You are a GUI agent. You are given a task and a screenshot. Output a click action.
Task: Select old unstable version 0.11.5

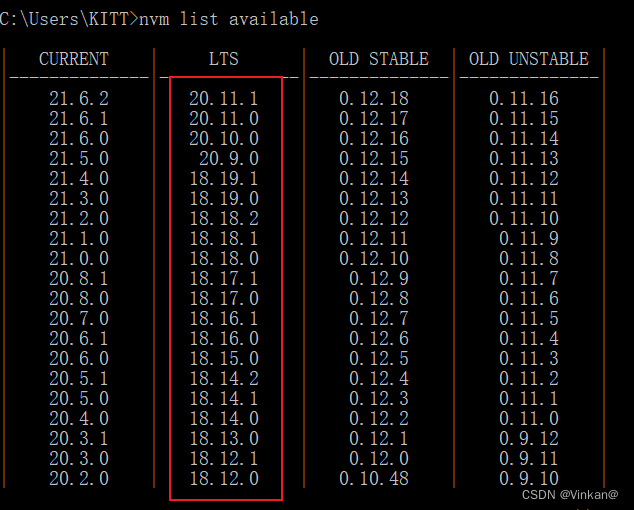pyautogui.click(x=529, y=319)
